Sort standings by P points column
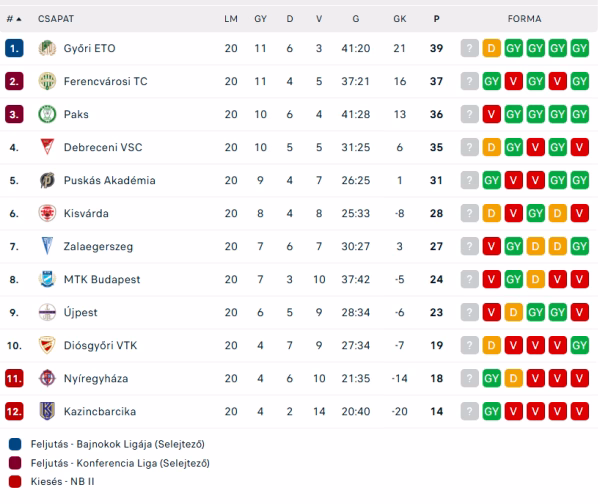The image size is (600, 504). pos(436,18)
